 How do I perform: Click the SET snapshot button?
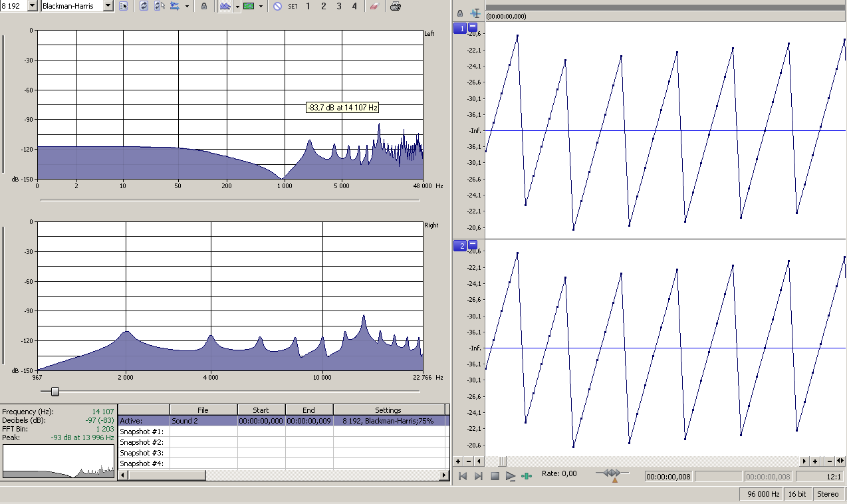(293, 6)
